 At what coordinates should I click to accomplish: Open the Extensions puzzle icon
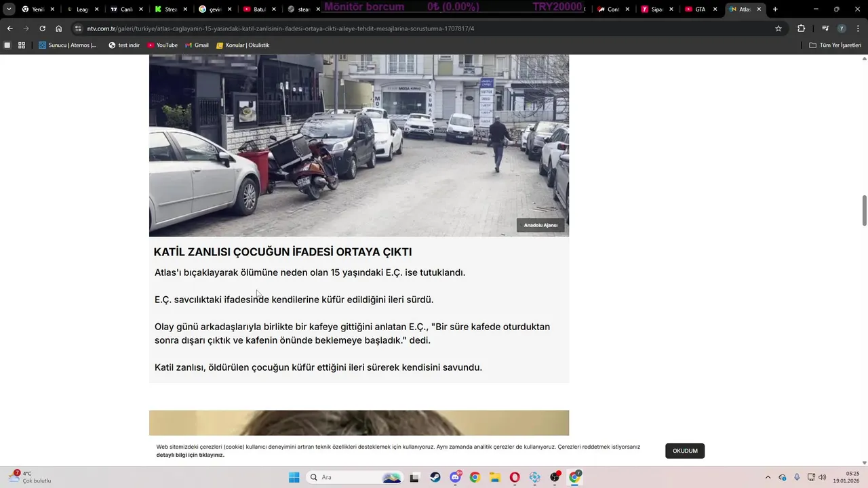point(801,28)
